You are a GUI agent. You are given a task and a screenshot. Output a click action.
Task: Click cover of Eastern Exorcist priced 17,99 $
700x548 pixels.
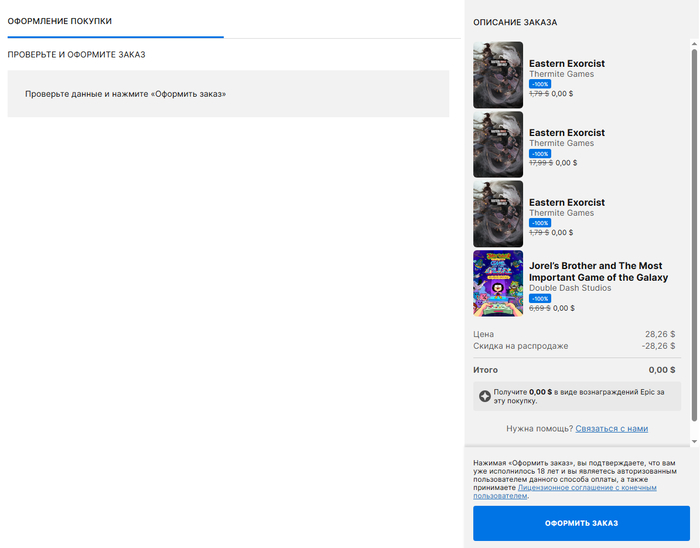497,144
